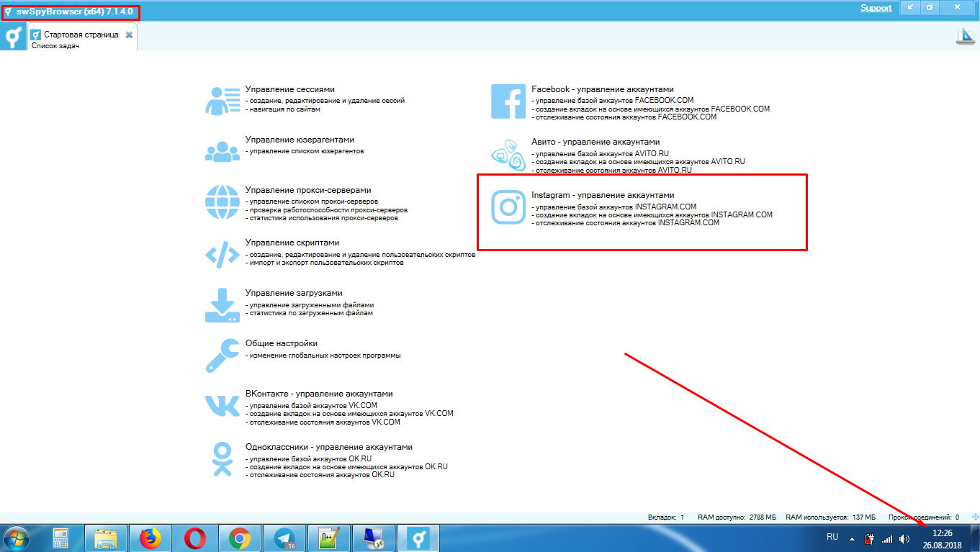The image size is (980, 552).
Task: Click the swSpyBrowser icon in the title bar
Action: pos(8,12)
